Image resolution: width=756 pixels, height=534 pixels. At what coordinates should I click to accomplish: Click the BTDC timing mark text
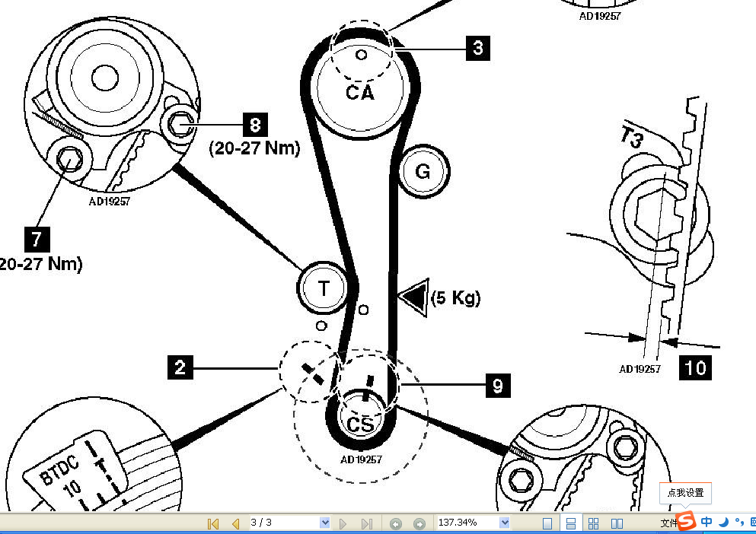[x=59, y=470]
